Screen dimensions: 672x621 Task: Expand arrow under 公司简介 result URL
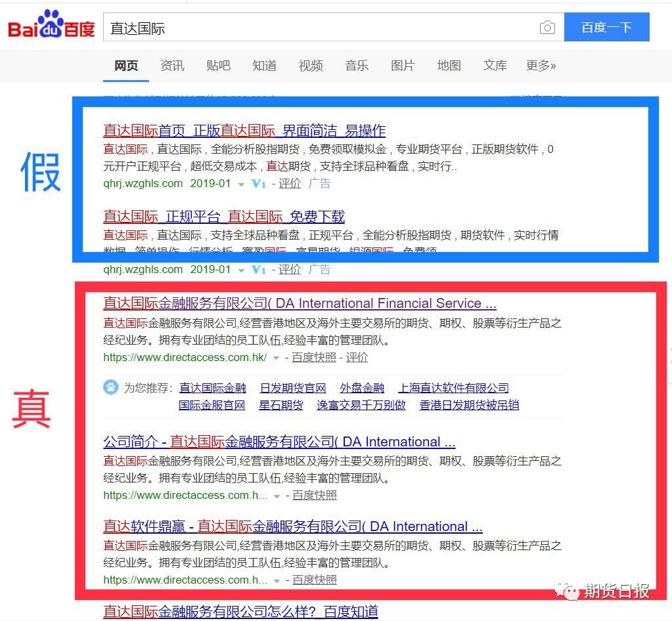pyautogui.click(x=277, y=496)
